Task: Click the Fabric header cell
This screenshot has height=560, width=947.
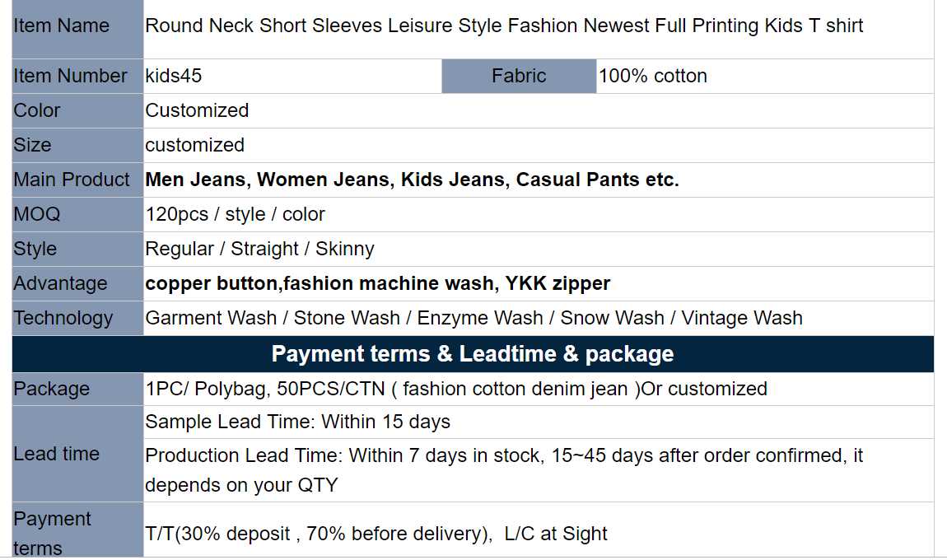Action: [x=519, y=76]
